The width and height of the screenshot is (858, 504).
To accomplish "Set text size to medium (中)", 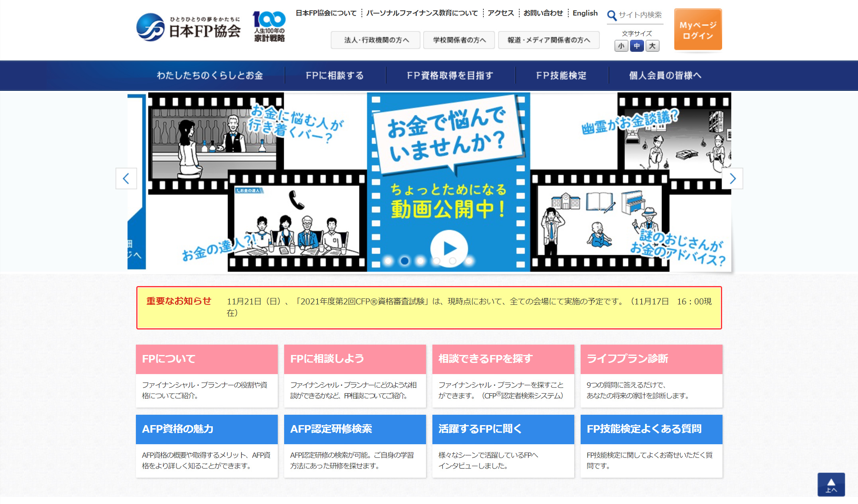I will point(636,46).
